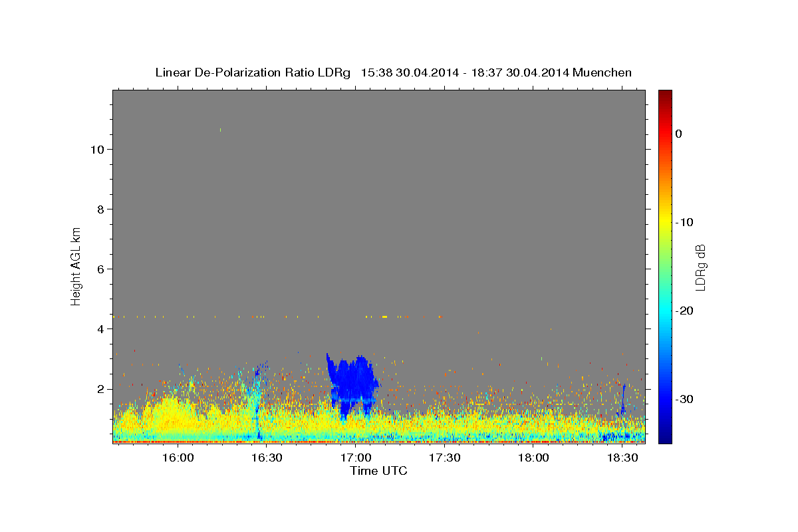Click the height tick label 4

click(x=100, y=329)
